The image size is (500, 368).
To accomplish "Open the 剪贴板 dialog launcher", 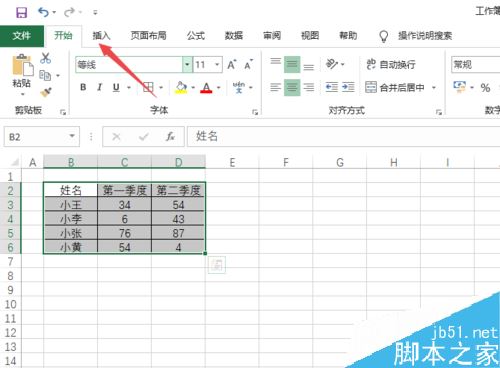I will tap(62, 112).
